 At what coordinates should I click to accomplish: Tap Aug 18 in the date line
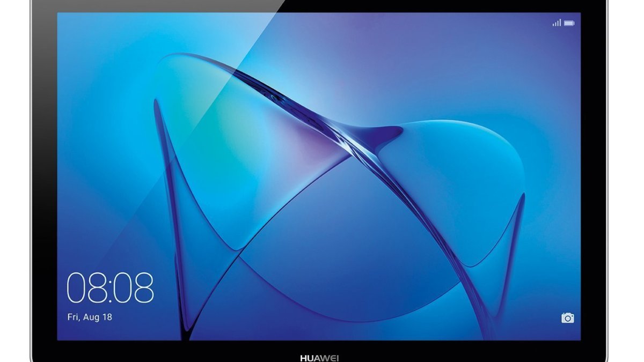coord(98,317)
